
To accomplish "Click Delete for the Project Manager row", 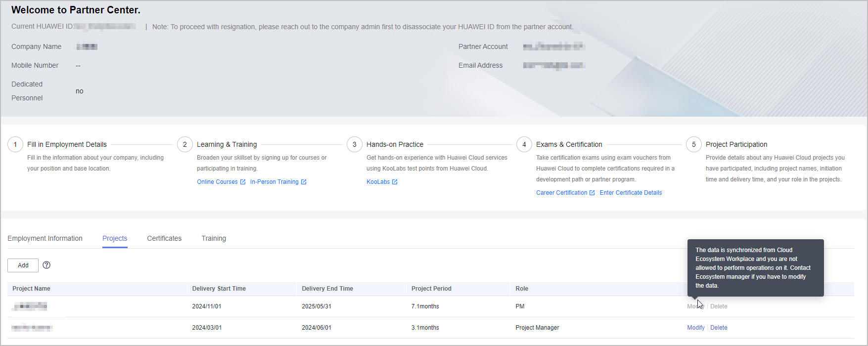I will (x=719, y=328).
